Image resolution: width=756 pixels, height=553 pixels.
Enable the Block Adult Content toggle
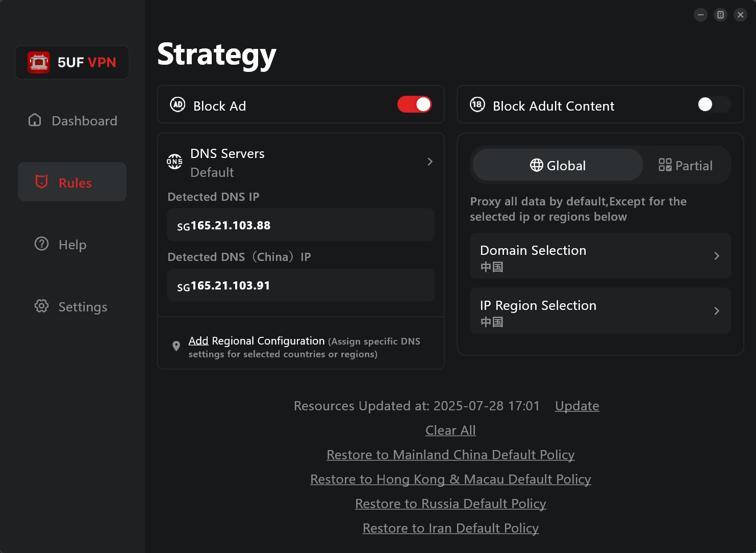714,104
